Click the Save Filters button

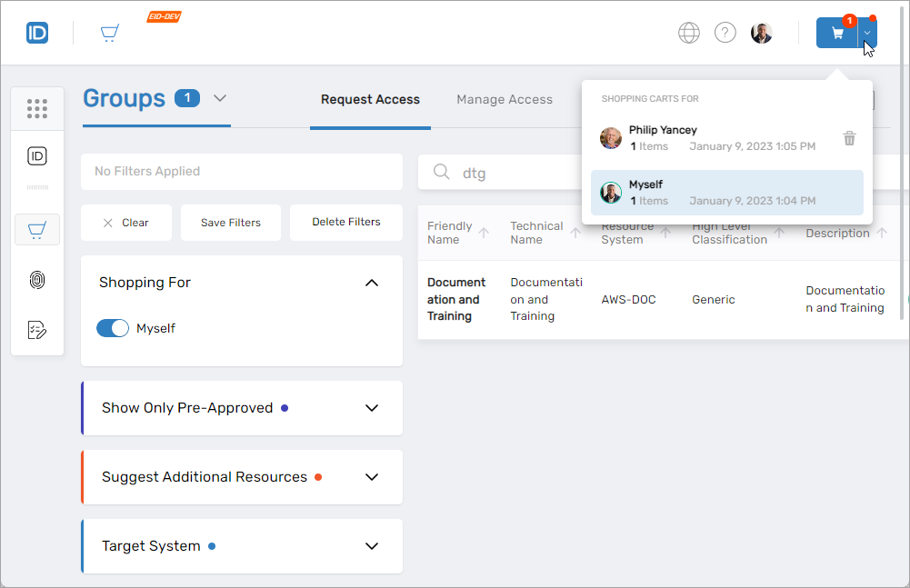[231, 223]
